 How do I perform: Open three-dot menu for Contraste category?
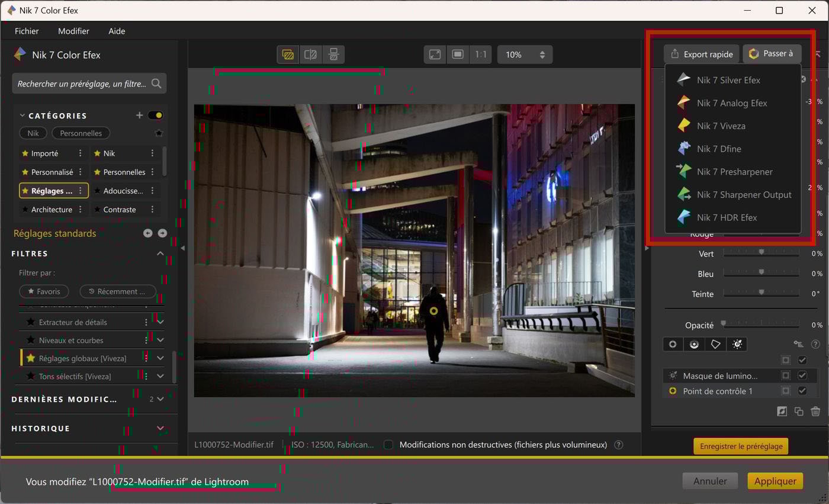(152, 210)
